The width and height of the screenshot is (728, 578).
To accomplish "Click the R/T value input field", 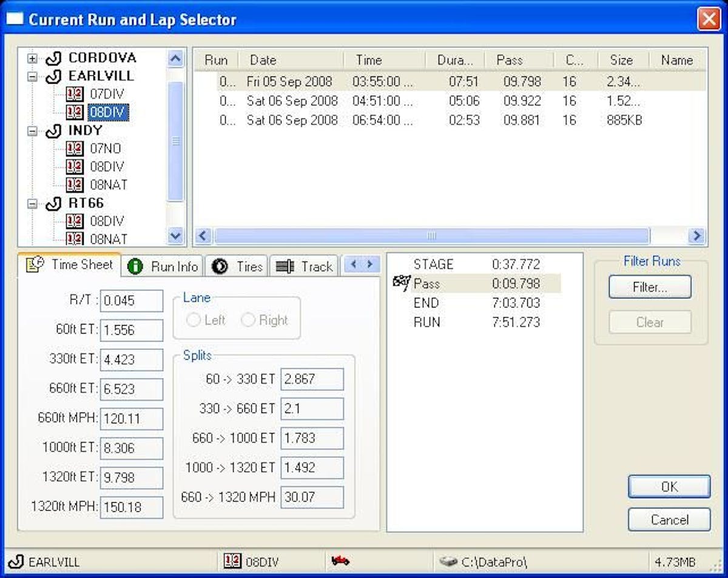I will click(132, 301).
